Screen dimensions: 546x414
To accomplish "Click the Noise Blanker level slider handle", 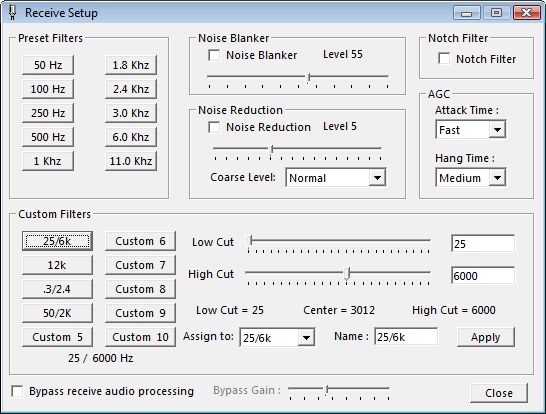I will tap(309, 77).
